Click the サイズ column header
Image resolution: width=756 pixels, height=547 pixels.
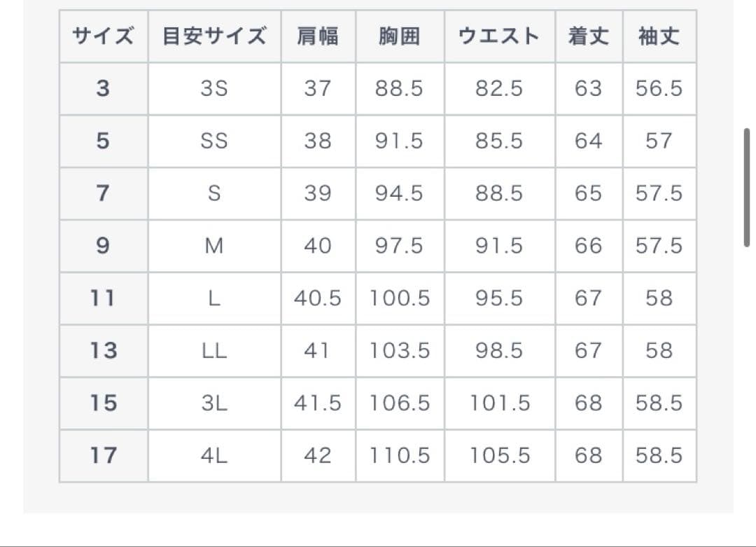coord(103,36)
